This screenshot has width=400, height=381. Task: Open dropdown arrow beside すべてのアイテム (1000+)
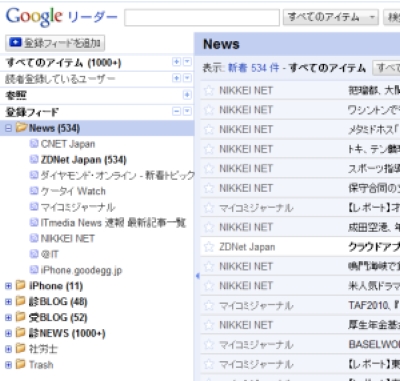click(x=187, y=62)
